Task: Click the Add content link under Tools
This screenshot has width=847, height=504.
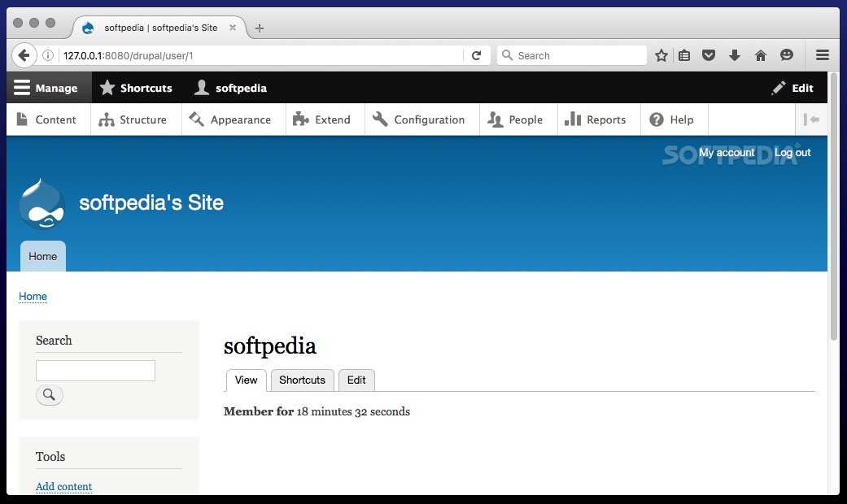Action: coord(63,487)
